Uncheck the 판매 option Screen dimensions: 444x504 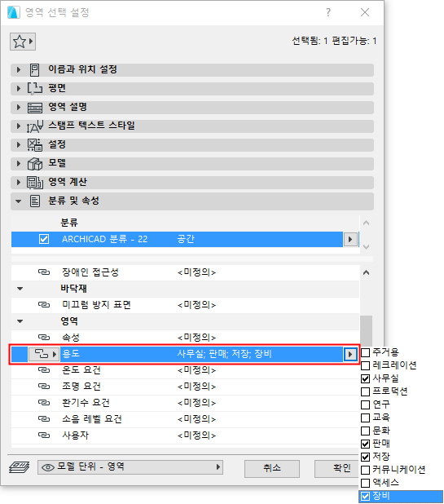(365, 444)
